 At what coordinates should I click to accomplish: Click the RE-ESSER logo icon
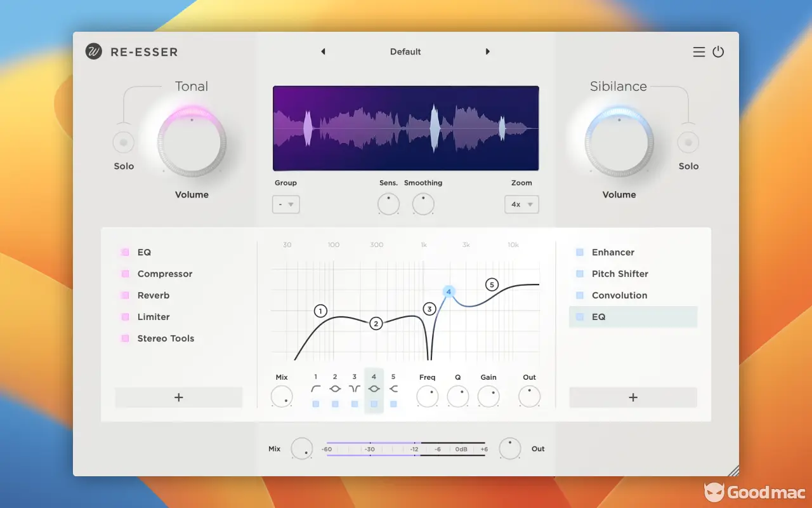click(94, 52)
